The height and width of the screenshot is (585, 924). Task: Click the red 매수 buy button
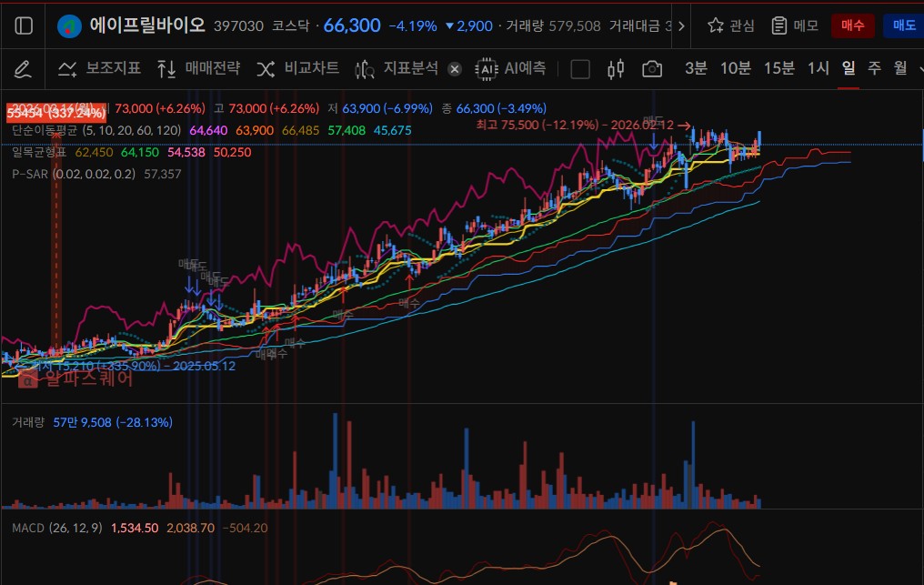[x=852, y=25]
